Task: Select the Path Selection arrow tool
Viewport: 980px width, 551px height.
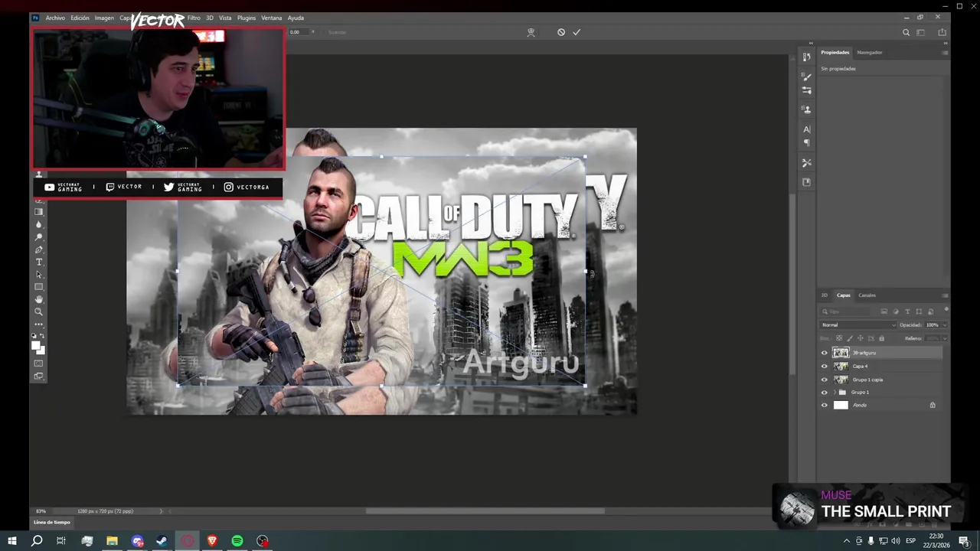Action: tap(39, 275)
